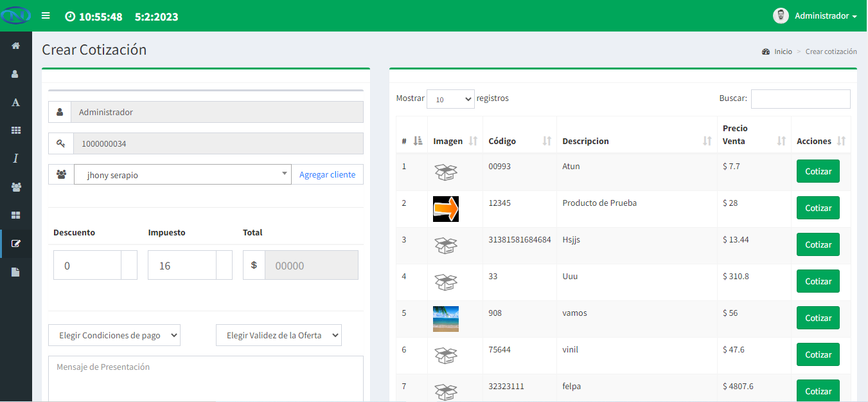Click Cotizar for vamos
The height and width of the screenshot is (402, 868).
tap(818, 318)
